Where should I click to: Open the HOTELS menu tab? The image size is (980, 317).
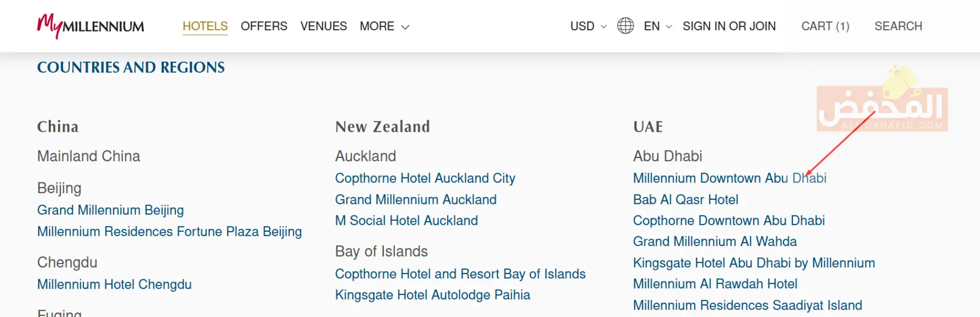pyautogui.click(x=205, y=26)
